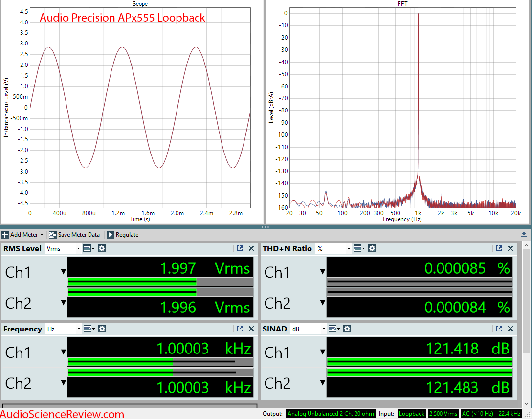Click the 121.483 dB SINAD reading
This screenshot has width=532, height=419.
coord(467,387)
